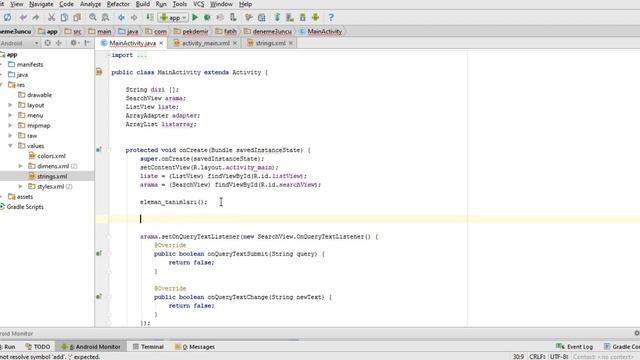Expand the dimens.xml node
The width and height of the screenshot is (640, 360).
click(20, 166)
